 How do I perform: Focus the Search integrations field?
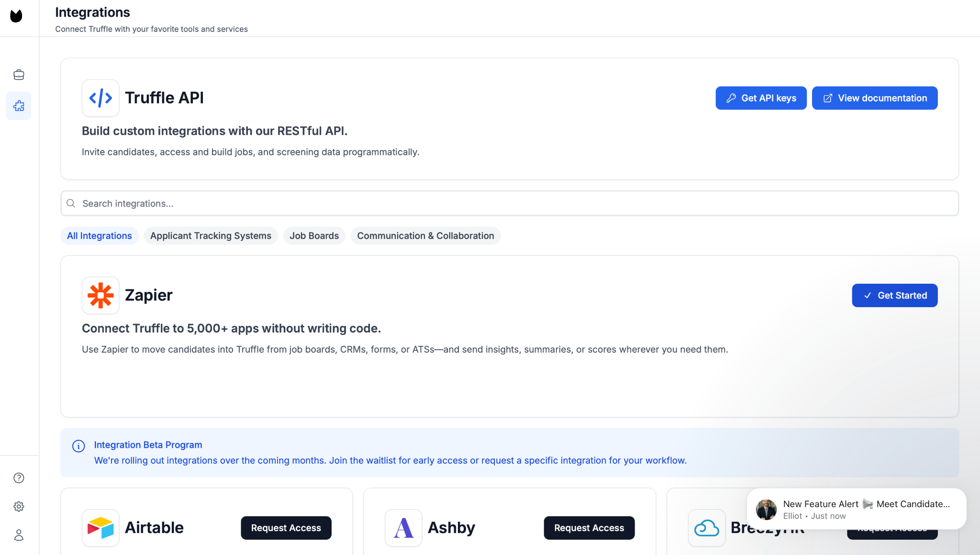[x=509, y=203]
